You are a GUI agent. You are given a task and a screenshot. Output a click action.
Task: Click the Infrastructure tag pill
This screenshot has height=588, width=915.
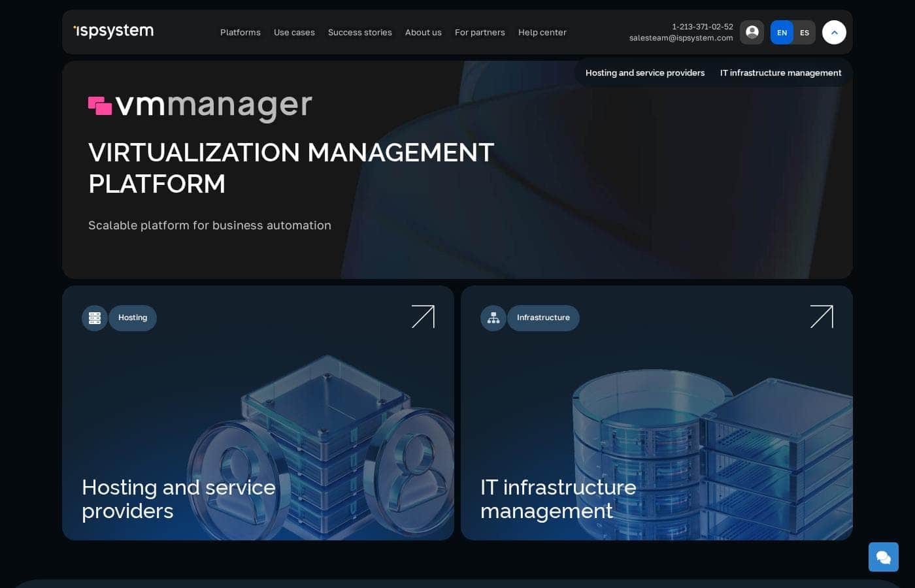tap(543, 318)
